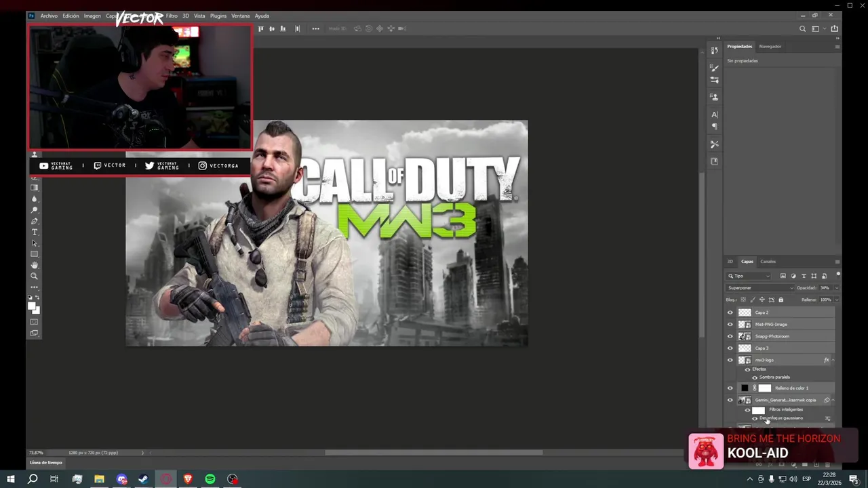
Task: Switch to the Navegador tab
Action: 770,46
